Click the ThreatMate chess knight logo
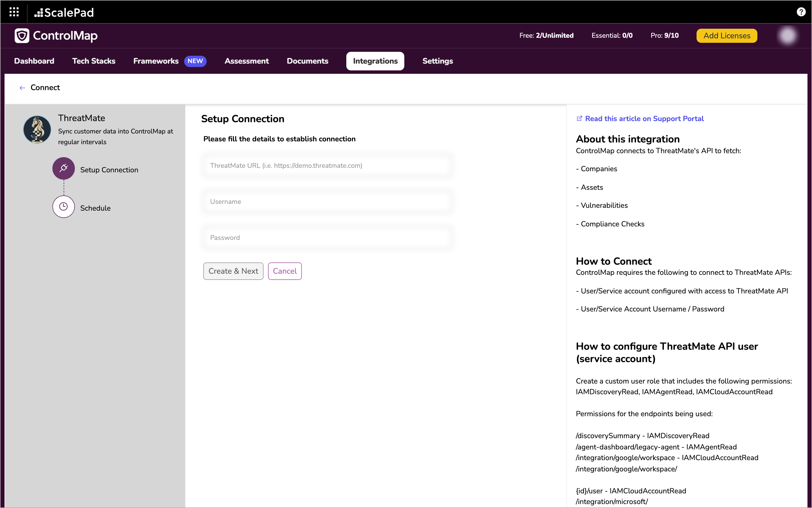This screenshot has height=508, width=812. click(x=37, y=129)
